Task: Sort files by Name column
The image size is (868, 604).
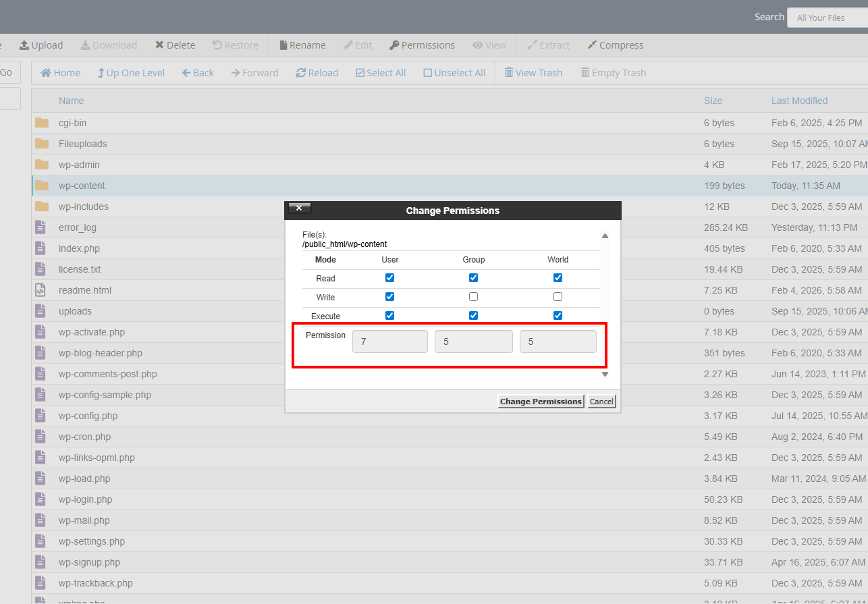Action: [71, 101]
